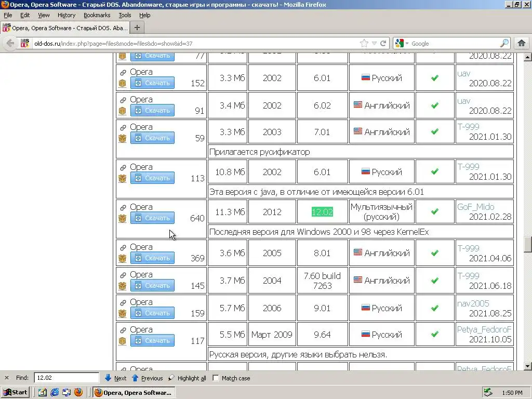Download Opera 12.02 via Скачать button

click(152, 218)
